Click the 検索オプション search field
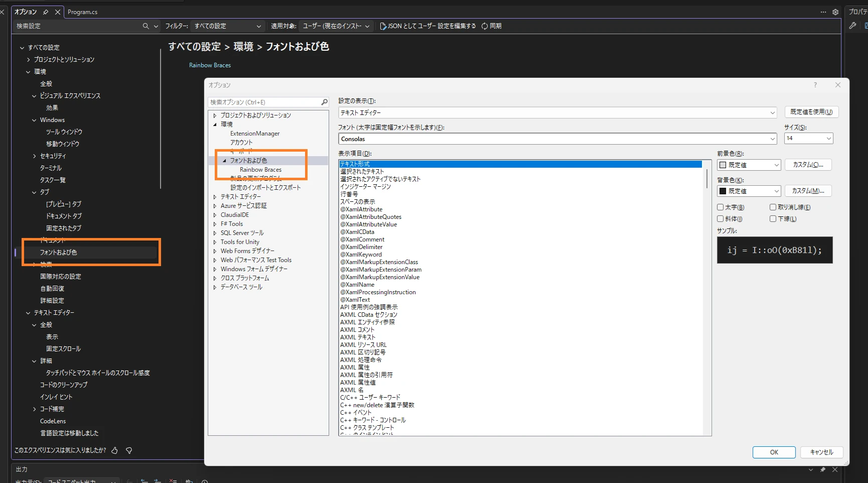This screenshot has width=868, height=483. click(264, 102)
